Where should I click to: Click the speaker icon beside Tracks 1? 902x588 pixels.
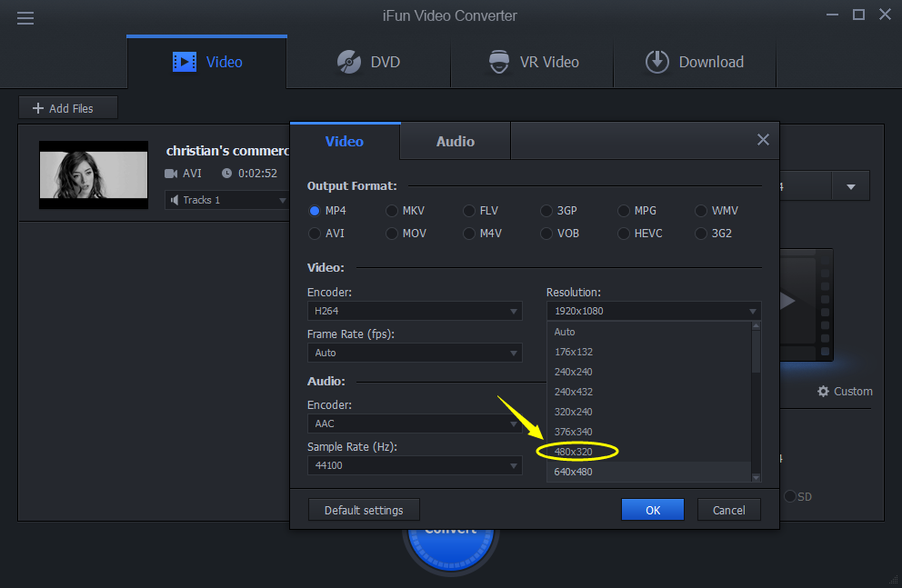[175, 200]
